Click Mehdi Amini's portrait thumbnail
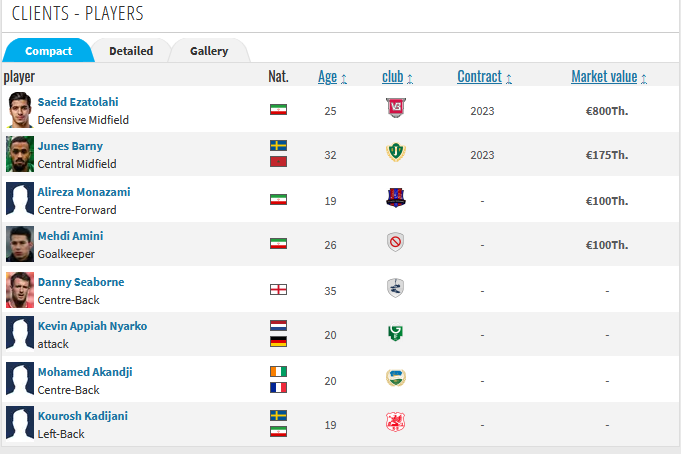This screenshot has width=681, height=454. [19, 244]
